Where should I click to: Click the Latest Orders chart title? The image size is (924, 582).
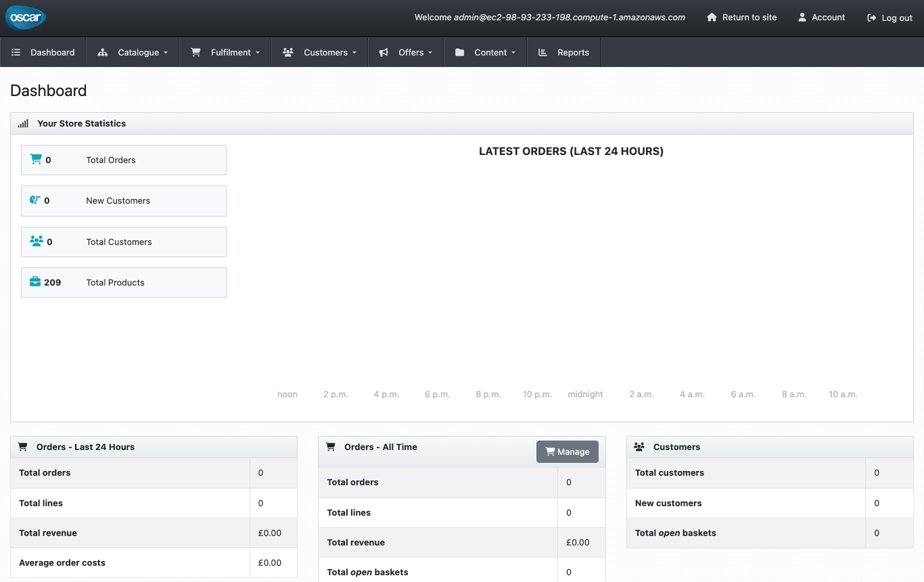pyautogui.click(x=571, y=152)
